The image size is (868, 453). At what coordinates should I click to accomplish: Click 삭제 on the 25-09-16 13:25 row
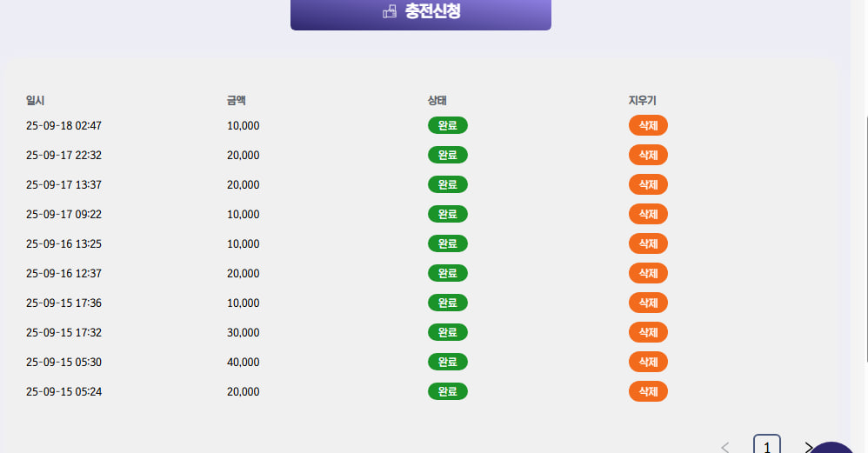click(648, 243)
